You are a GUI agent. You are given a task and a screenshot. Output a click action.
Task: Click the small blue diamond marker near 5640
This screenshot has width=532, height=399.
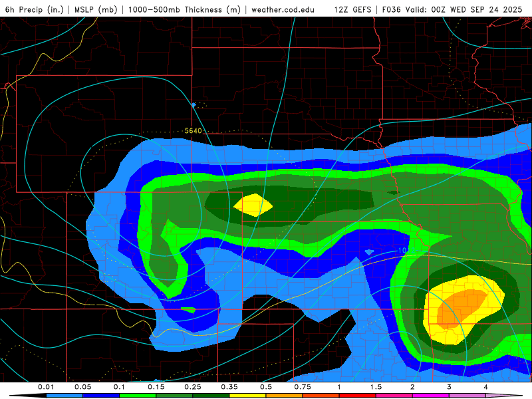(194, 105)
